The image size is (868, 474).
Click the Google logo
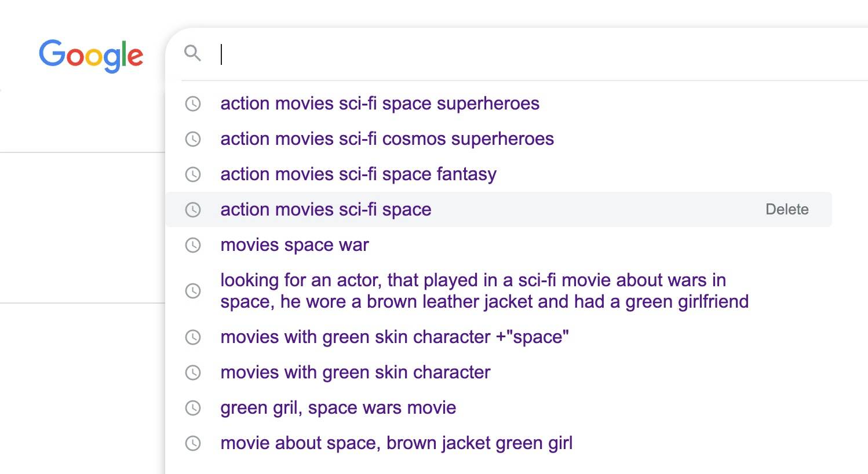pos(91,56)
